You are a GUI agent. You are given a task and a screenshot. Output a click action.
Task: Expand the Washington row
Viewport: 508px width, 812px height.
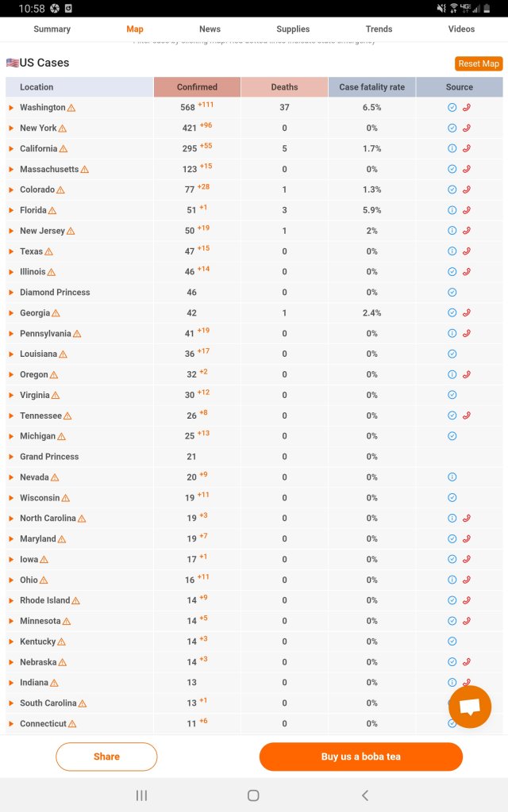click(11, 107)
